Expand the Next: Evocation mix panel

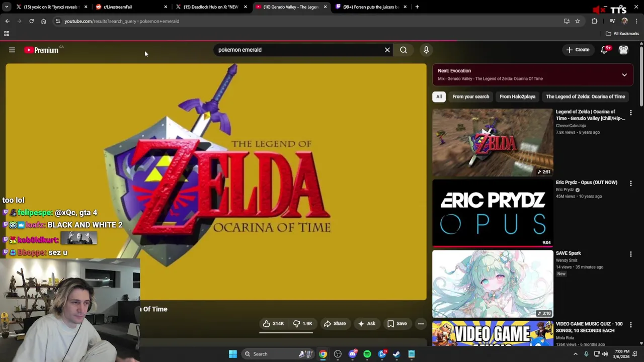pos(624,75)
